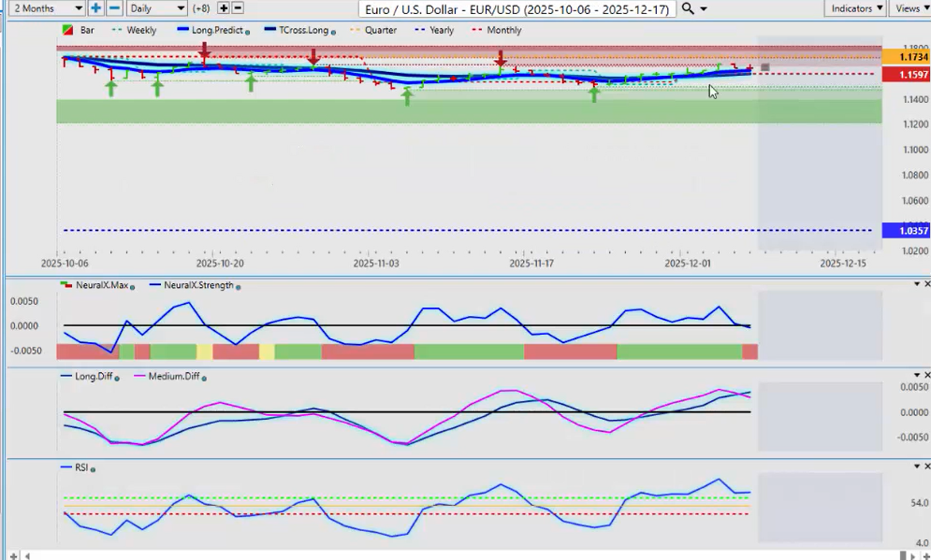Click the black plus button beside (+8)
Screen dimensions: 931x560
[x=224, y=8]
